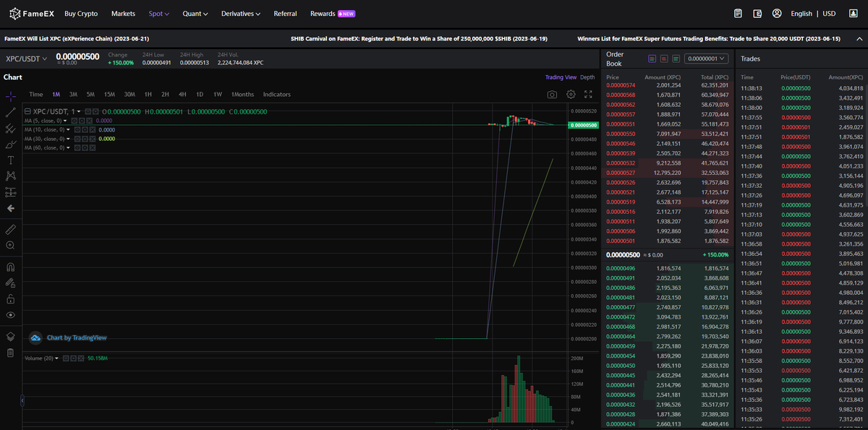Toggle lock all drawing tools
Screen dimensions: 868x430
(x=10, y=298)
